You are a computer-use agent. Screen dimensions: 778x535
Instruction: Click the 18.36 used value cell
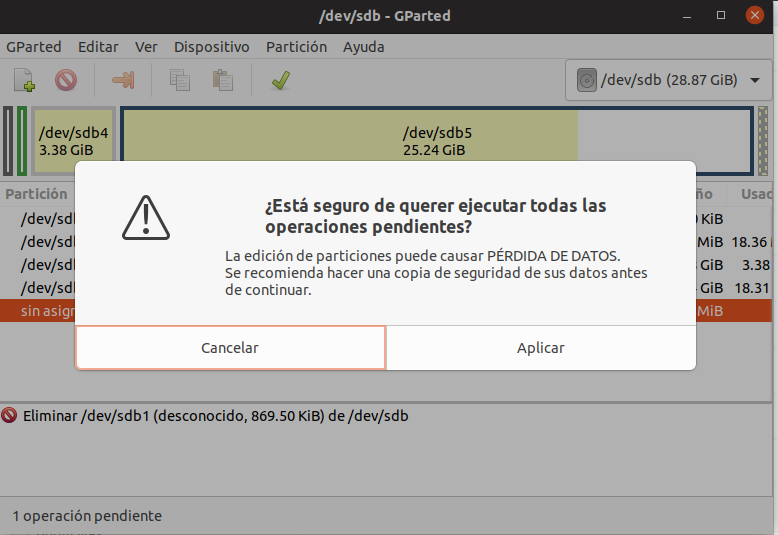coord(750,242)
